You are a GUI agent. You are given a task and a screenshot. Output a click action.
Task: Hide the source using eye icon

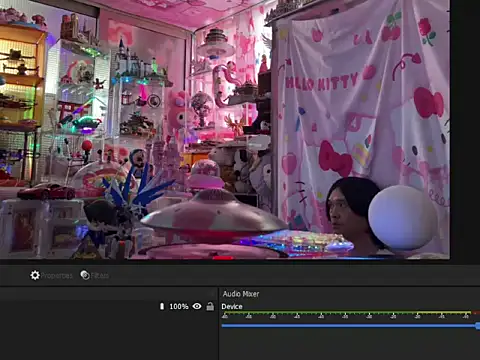click(197, 306)
